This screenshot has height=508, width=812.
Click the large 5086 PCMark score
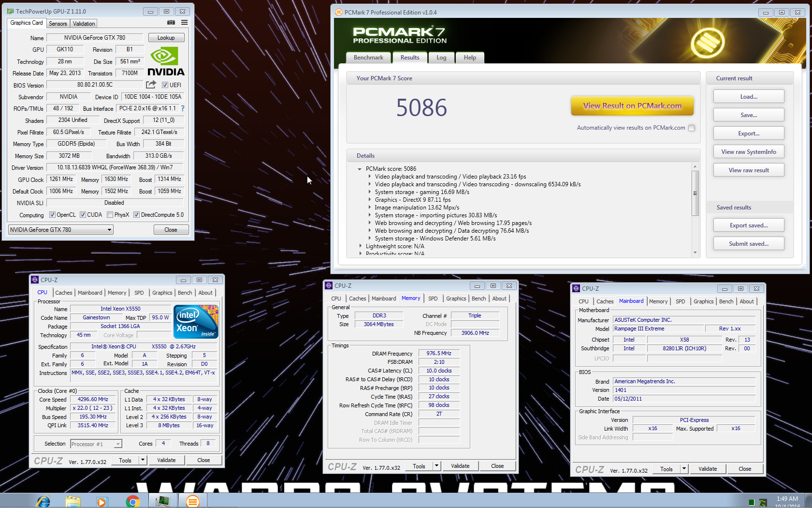421,107
